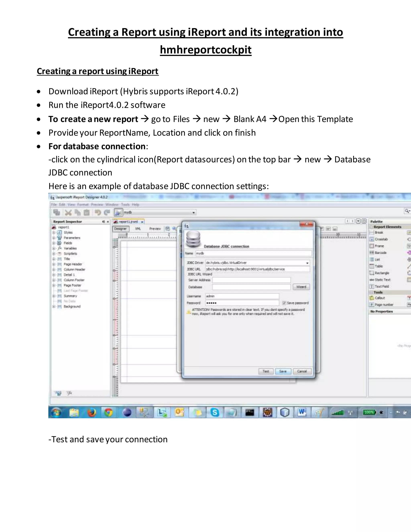411x532 pixels.
Task: Close the report1.jrxml tab
Action: 142,222
